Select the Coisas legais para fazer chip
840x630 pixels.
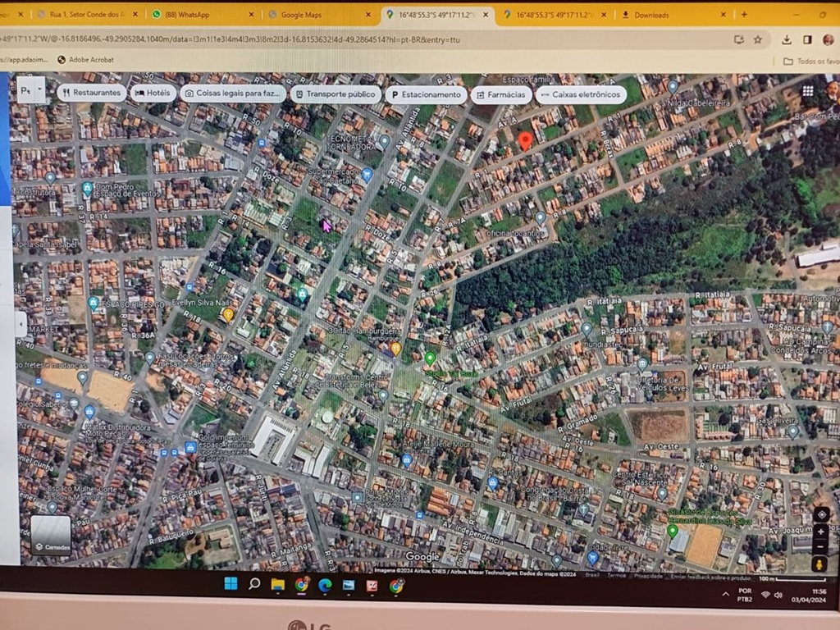click(x=233, y=94)
